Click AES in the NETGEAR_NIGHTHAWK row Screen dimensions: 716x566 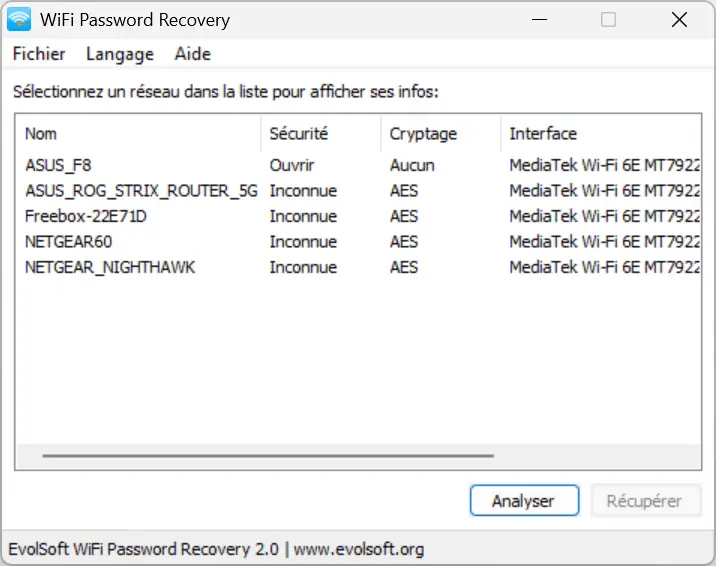404,267
